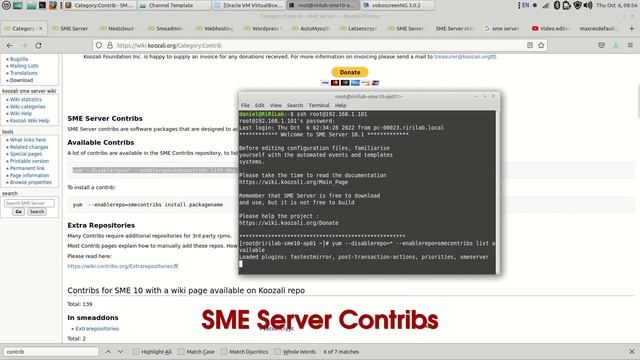Open reader view icon in address bar
The image size is (640, 360).
pyautogui.click(x=530, y=45)
